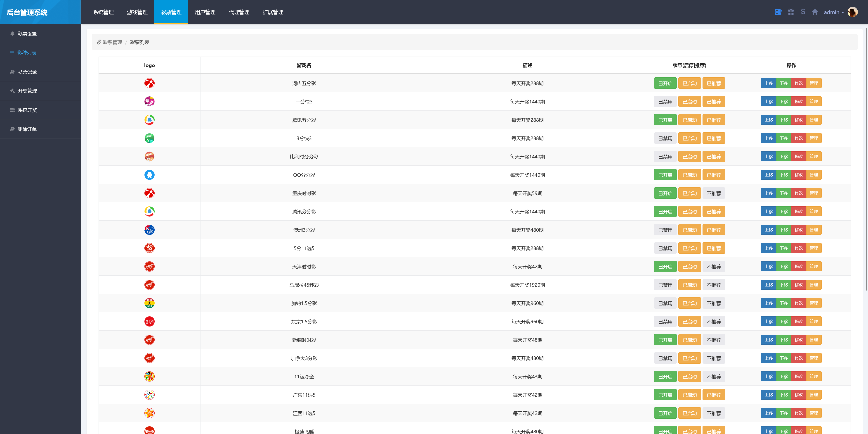868x434 pixels.
Task: Toggle 已禁用 status for 澳洲3分彩
Action: coord(665,230)
